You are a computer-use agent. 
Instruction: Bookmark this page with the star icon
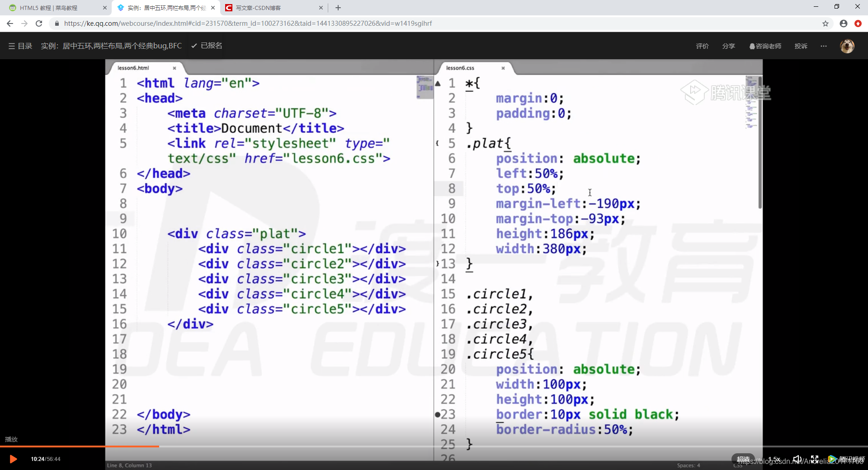[826, 23]
